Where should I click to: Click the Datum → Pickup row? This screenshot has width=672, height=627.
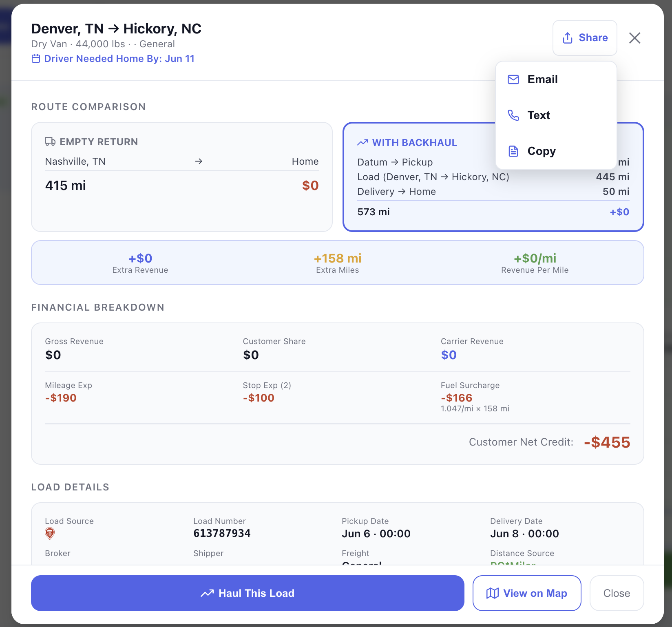[493, 162]
